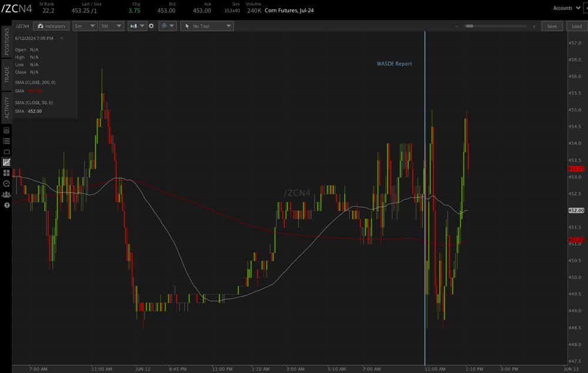Click the Ask 453.00 value
Image resolution: width=588 pixels, height=373 pixels.
click(202, 11)
